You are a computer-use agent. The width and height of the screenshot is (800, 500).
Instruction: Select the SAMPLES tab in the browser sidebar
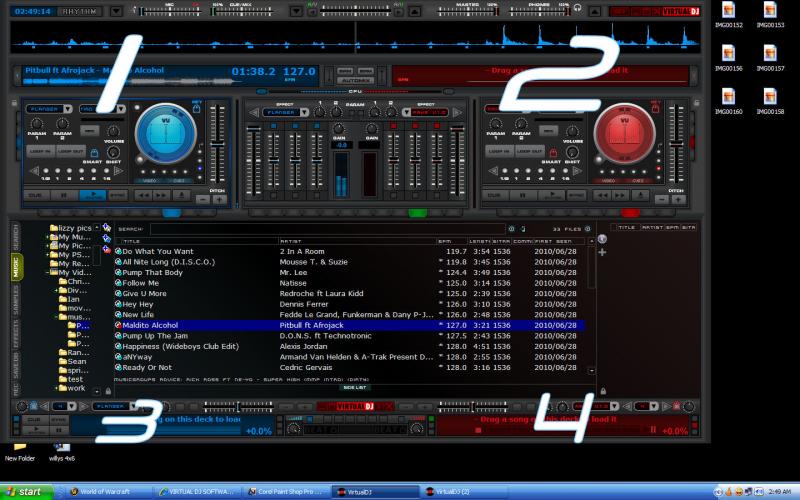click(x=16, y=300)
